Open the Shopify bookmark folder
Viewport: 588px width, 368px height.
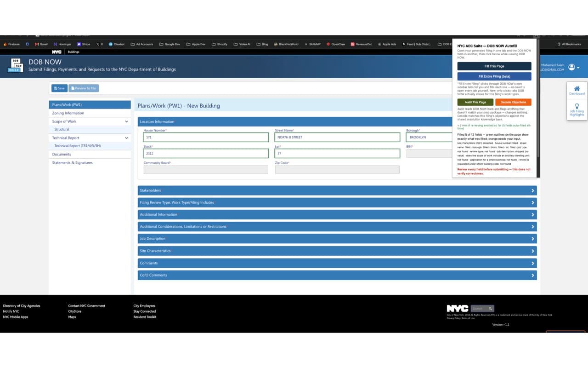click(220, 44)
